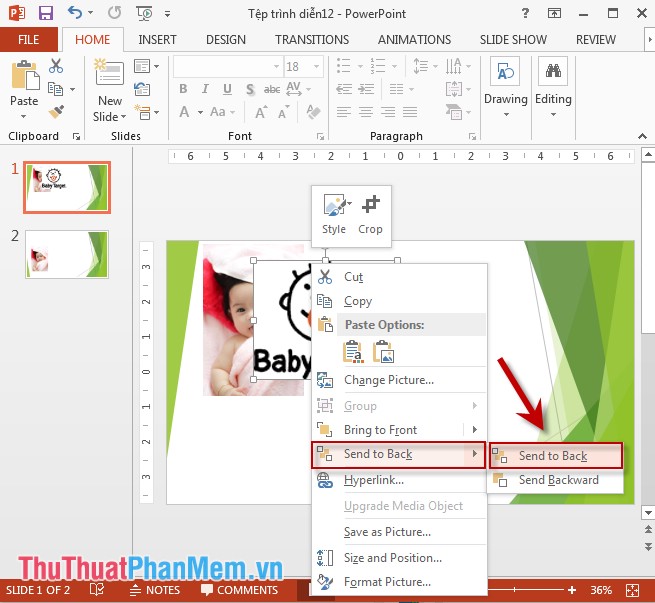
Task: Reset the slide layout
Action: [x=142, y=89]
